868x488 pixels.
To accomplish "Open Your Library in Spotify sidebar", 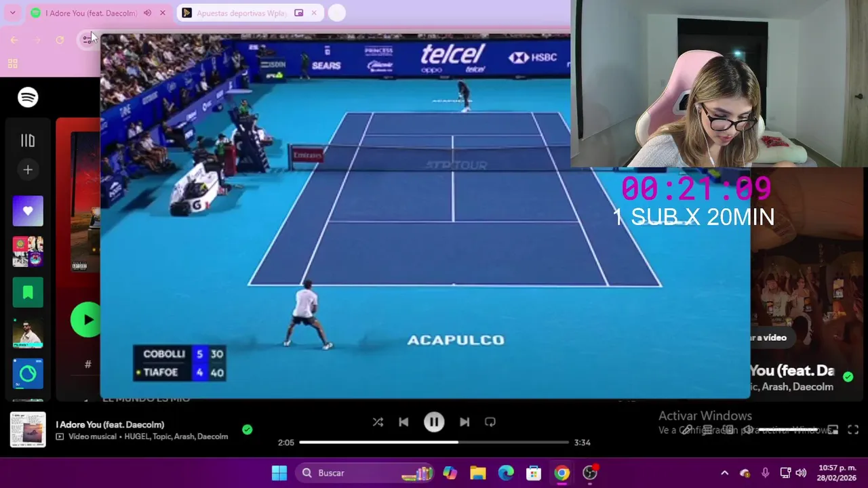I will pos(28,140).
